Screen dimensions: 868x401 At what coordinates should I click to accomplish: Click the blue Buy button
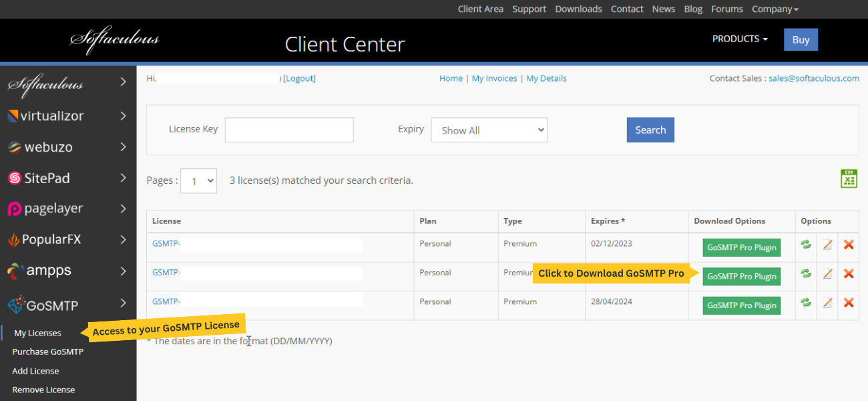pyautogui.click(x=801, y=39)
